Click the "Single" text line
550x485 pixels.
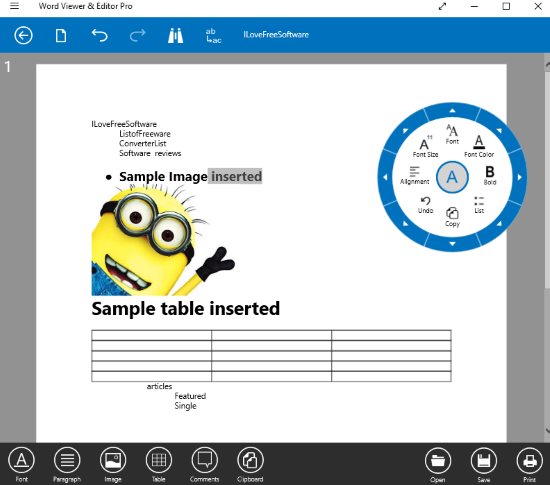click(x=185, y=406)
